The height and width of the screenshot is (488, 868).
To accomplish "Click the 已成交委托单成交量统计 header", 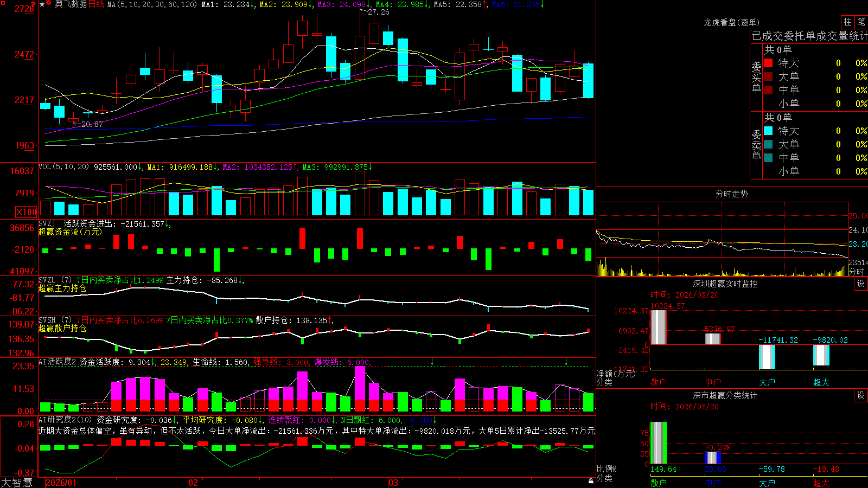I will (809, 36).
